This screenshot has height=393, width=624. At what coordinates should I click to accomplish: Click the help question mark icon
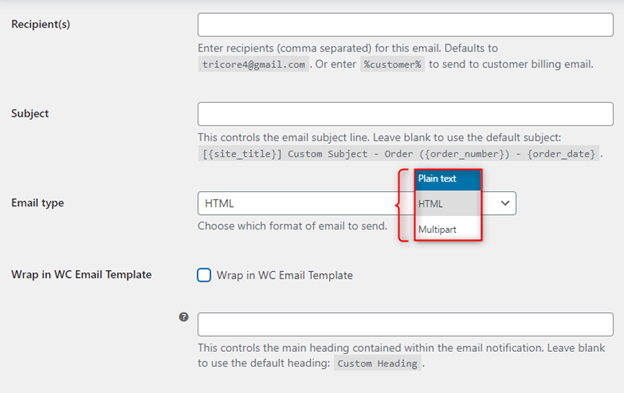(x=183, y=317)
